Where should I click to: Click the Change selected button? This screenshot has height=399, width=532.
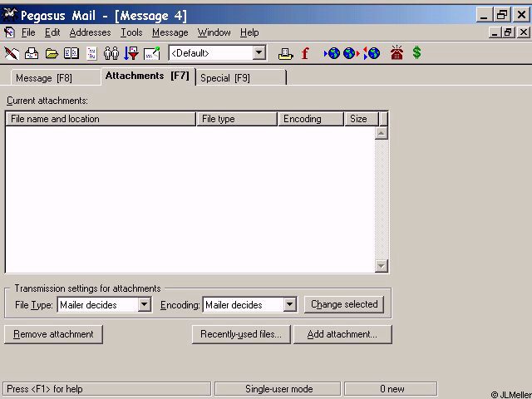click(344, 304)
